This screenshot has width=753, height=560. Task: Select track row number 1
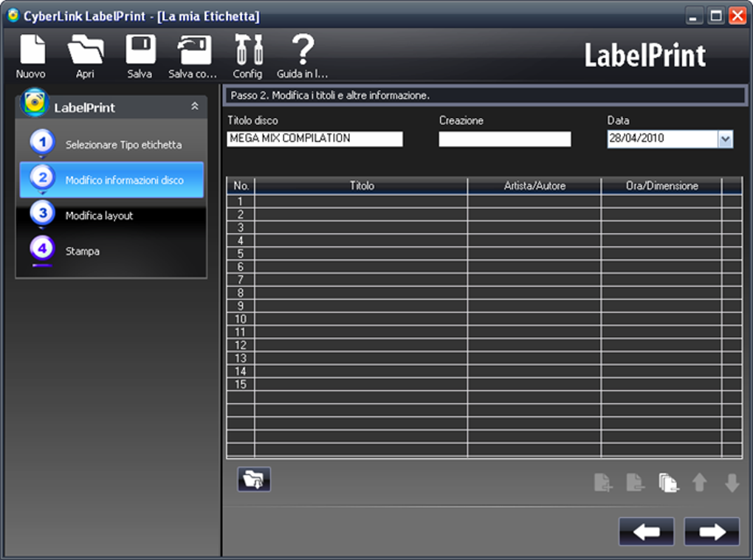coord(484,201)
